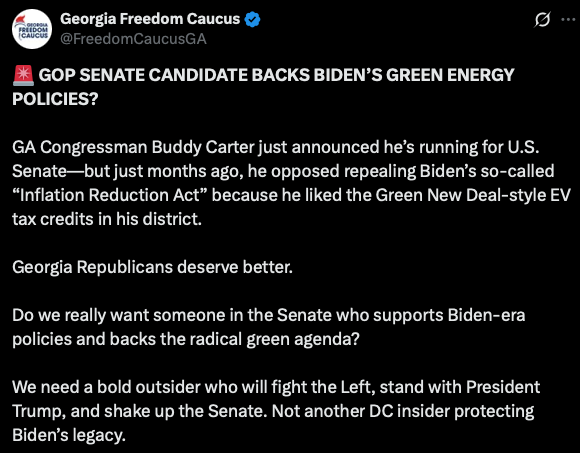This screenshot has height=453, width=580.
Task: Click the words President Trump
Action: pyautogui.click(x=503, y=387)
